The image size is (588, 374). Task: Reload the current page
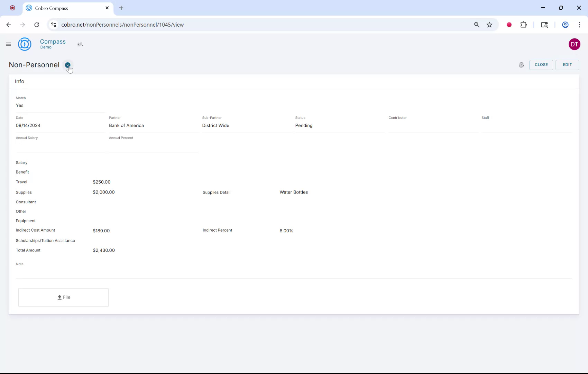[37, 25]
